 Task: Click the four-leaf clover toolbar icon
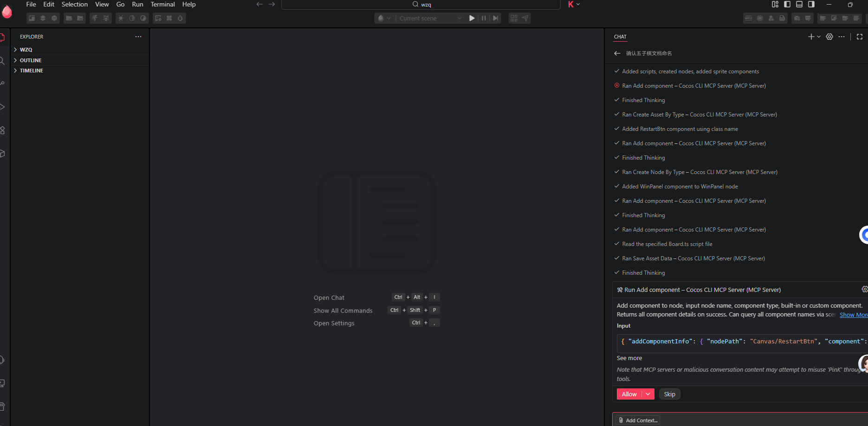coord(169,18)
